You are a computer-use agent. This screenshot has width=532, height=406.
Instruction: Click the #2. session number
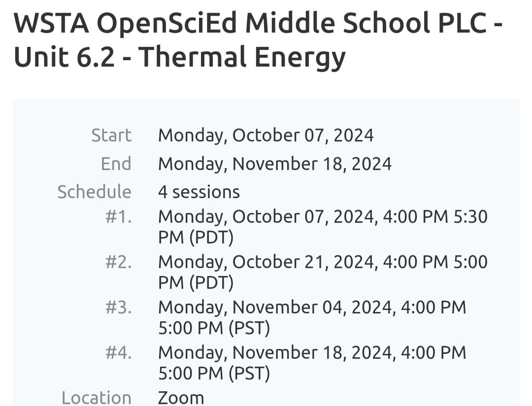[118, 262]
